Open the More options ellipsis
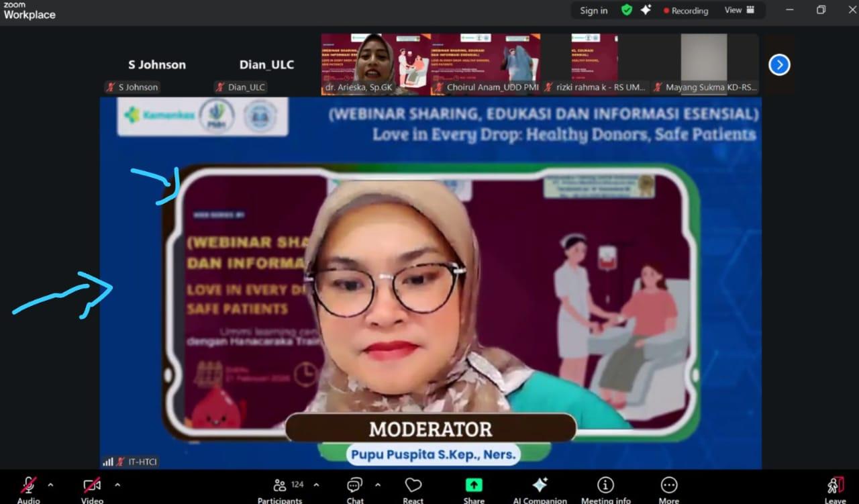 [669, 488]
